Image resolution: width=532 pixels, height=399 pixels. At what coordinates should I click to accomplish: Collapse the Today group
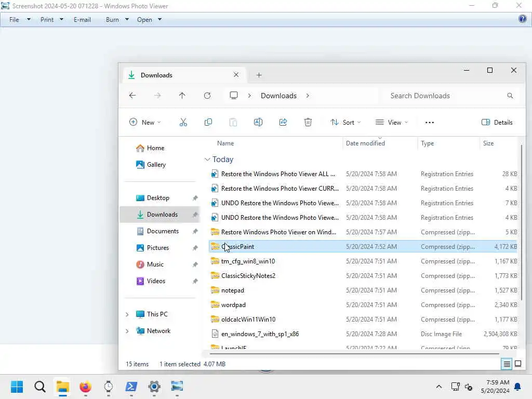click(207, 159)
